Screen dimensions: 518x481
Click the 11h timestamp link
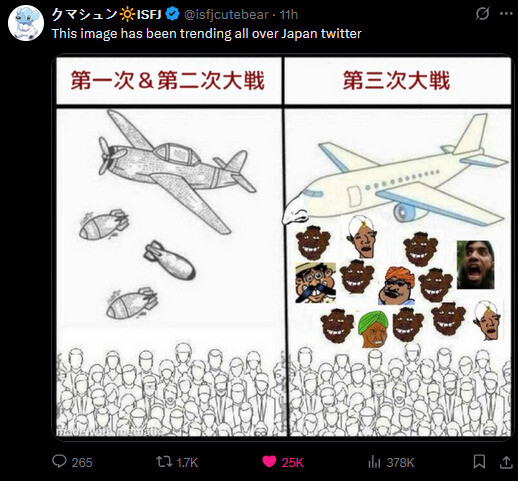tap(289, 15)
